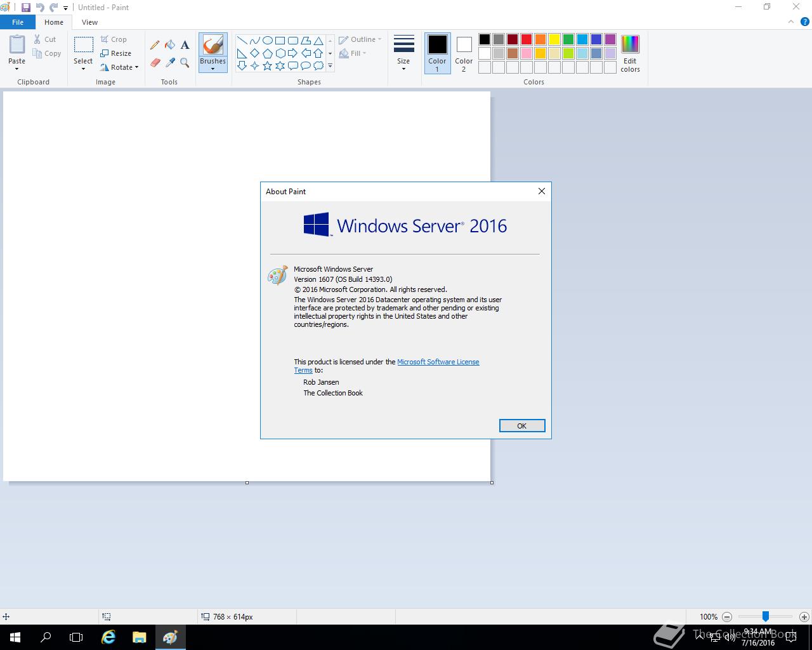
Task: Open the Customize Quick Access Toolbar arrow
Action: click(65, 8)
